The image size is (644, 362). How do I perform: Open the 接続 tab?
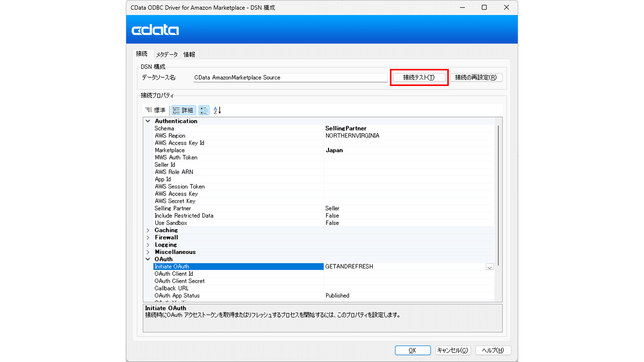[x=142, y=54]
